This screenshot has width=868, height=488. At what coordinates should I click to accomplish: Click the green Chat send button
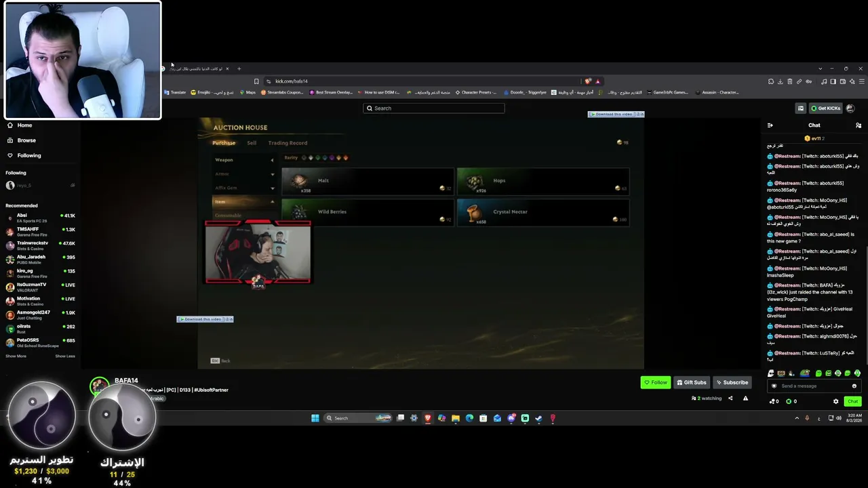click(853, 401)
